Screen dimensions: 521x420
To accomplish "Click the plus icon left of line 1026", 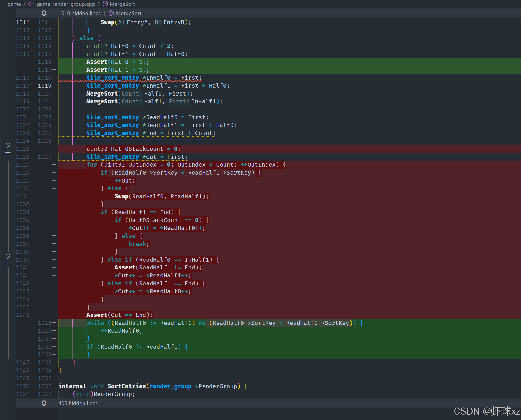I will tap(8, 153).
